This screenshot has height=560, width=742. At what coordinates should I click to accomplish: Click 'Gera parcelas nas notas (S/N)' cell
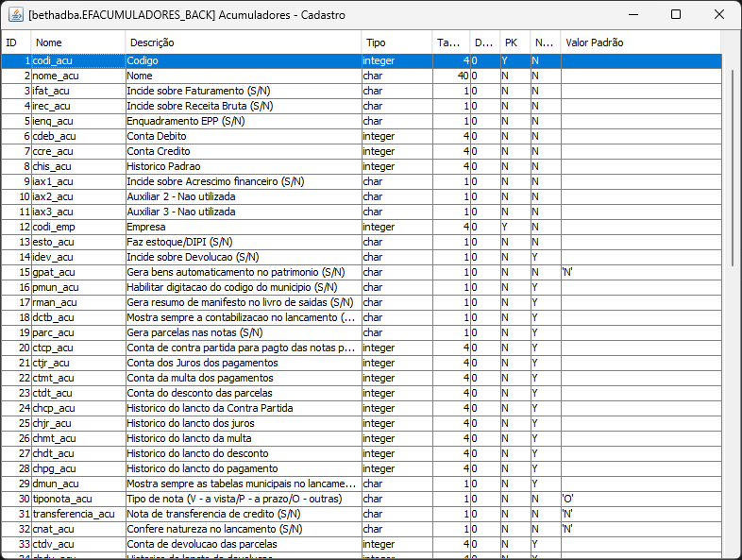pyautogui.click(x=244, y=333)
